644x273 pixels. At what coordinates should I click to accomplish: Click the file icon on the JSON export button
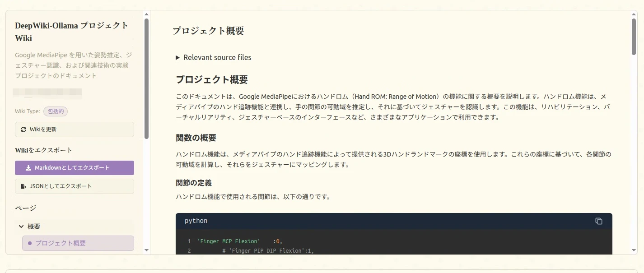[x=24, y=186]
